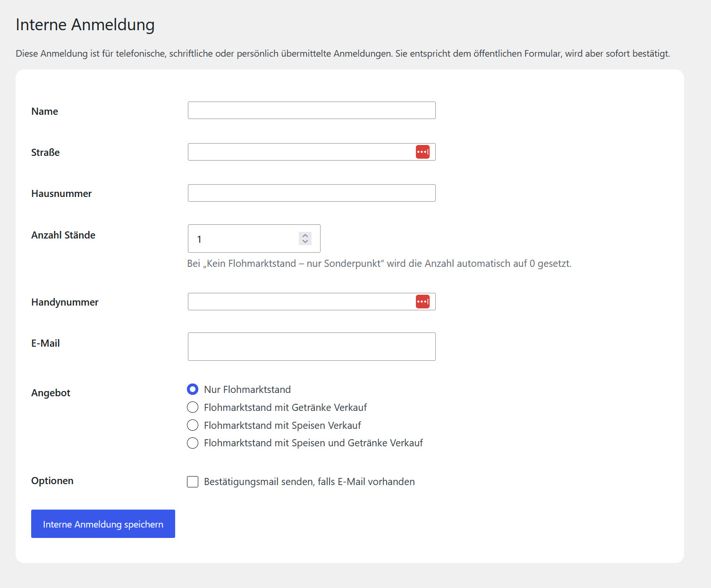The image size is (711, 588).
Task: Click inside the E-Mail input field
Action: pos(312,347)
